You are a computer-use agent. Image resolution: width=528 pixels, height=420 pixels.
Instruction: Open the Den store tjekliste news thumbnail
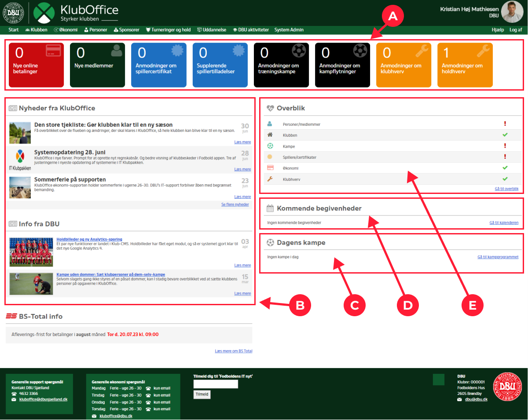tap(20, 133)
